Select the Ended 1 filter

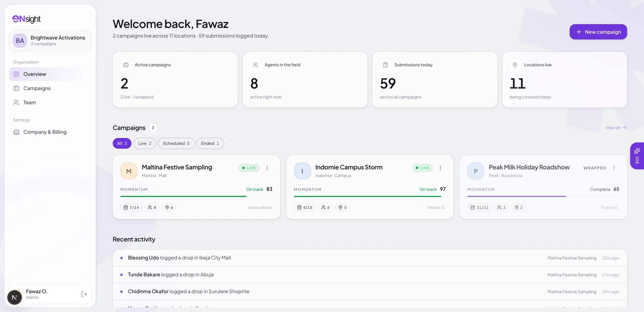tap(210, 143)
